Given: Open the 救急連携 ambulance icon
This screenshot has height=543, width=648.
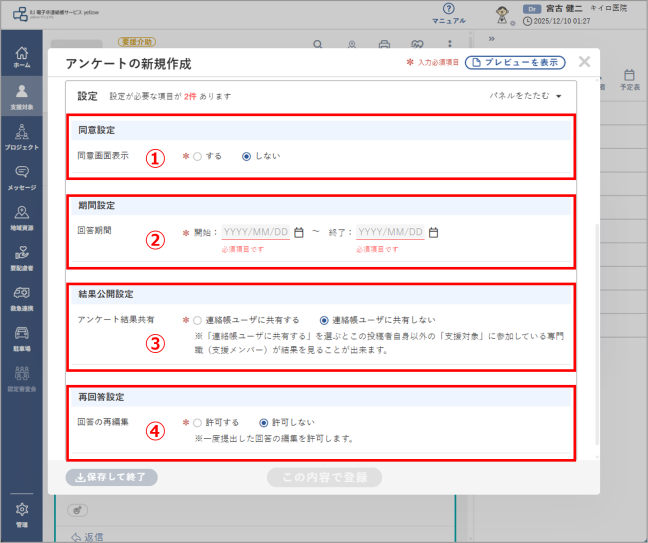Looking at the screenshot, I should pyautogui.click(x=21, y=299).
